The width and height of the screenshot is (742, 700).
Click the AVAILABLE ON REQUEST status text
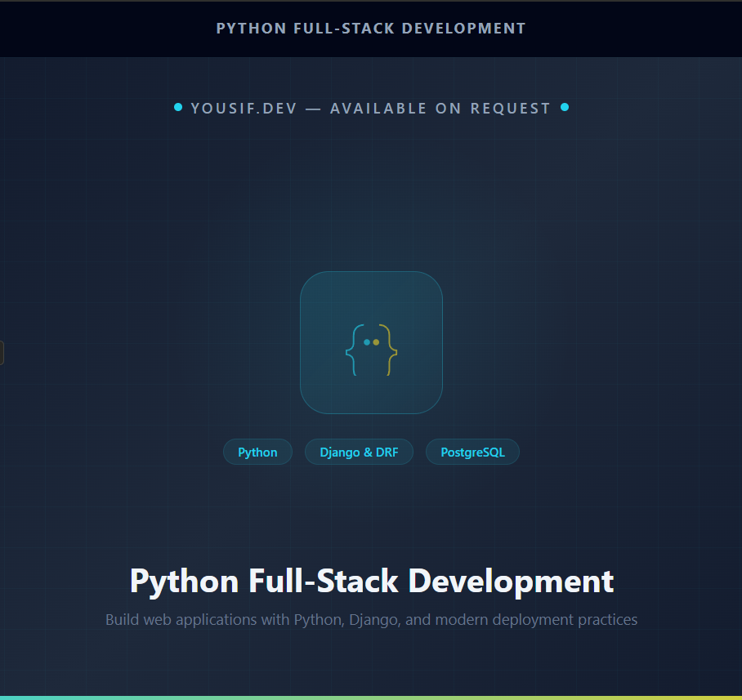point(440,109)
